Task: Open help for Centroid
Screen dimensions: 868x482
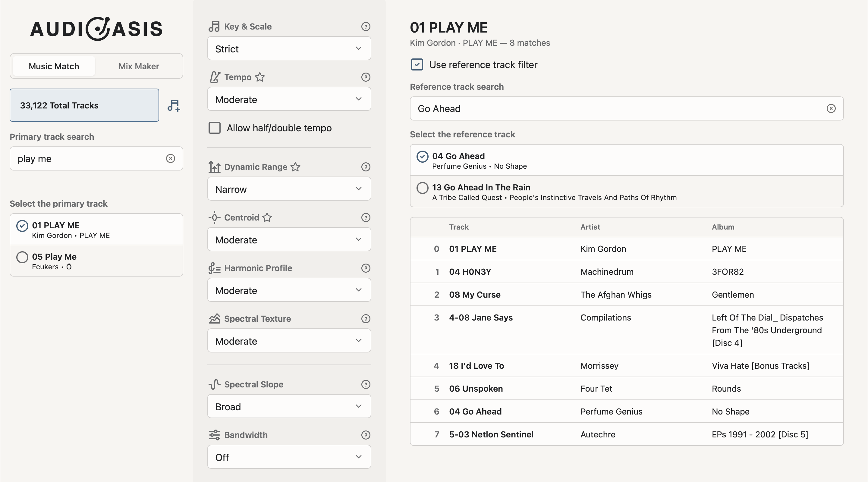Action: coord(366,218)
